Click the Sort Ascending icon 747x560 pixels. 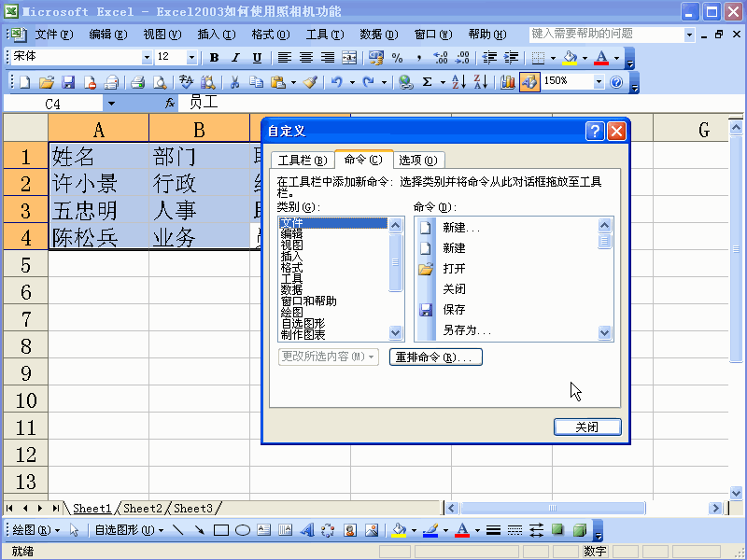457,82
